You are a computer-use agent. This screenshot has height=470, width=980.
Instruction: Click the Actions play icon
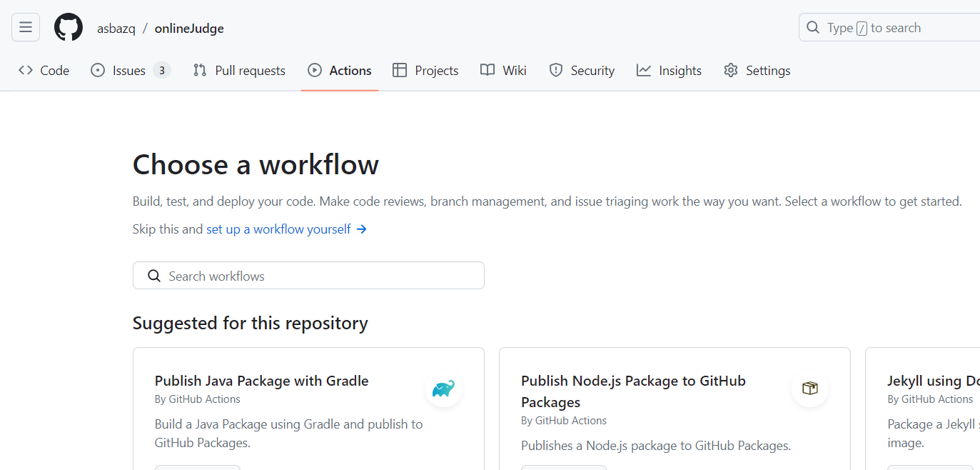point(314,70)
